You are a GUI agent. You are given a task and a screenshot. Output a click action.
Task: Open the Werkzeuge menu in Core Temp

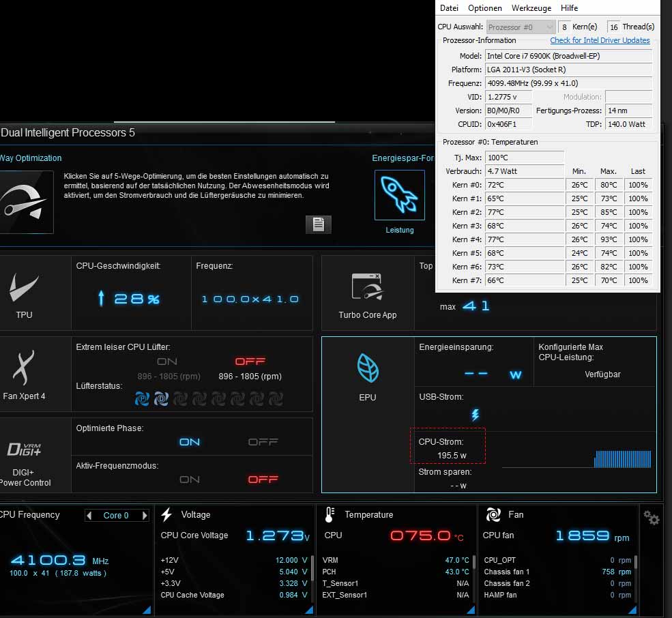(x=531, y=8)
